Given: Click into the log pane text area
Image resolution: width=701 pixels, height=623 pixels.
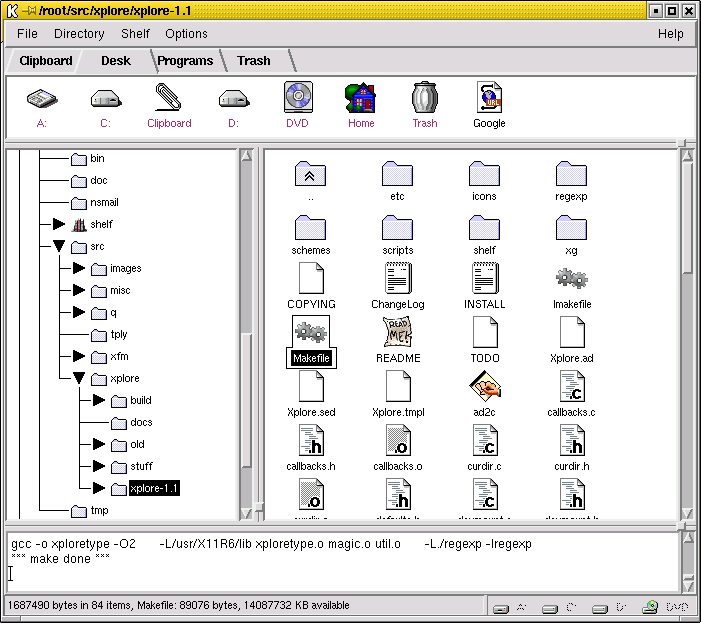Looking at the screenshot, I should tap(343, 564).
